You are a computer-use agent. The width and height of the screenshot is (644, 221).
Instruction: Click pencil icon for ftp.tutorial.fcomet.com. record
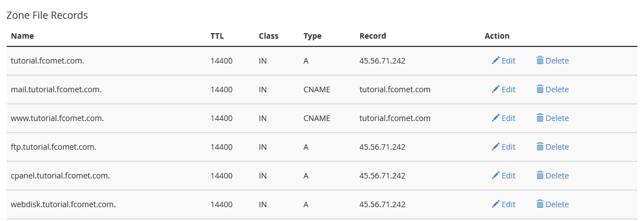point(496,147)
